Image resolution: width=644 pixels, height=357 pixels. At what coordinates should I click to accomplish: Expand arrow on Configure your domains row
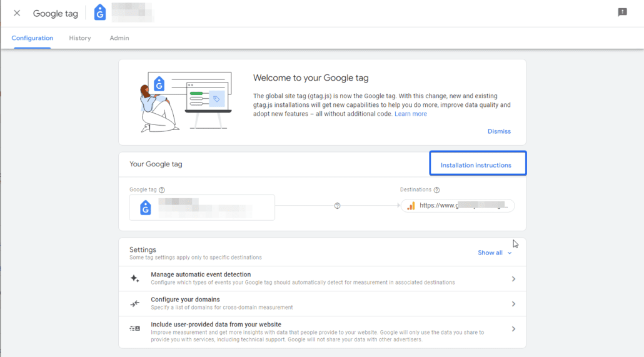513,304
